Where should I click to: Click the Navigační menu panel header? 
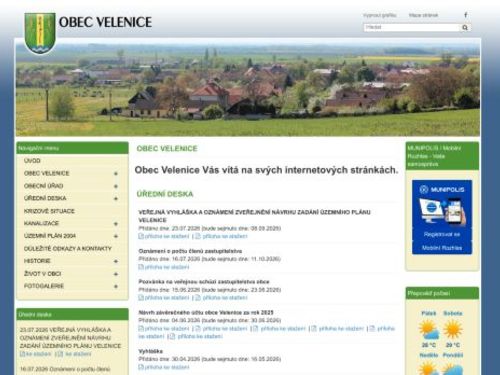tap(72, 148)
